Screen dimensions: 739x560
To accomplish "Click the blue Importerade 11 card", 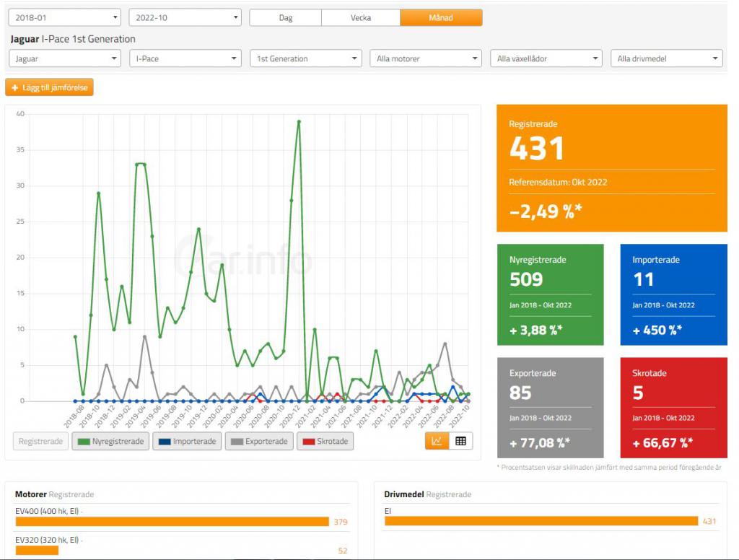I will pyautogui.click(x=674, y=294).
